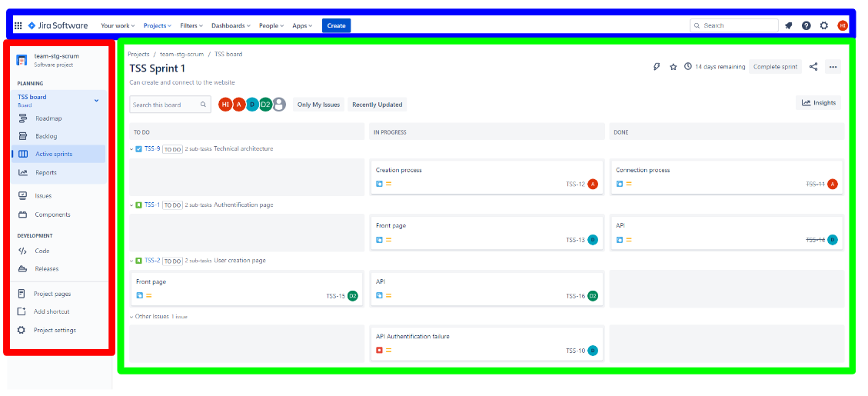This screenshot has height=396, width=868.
Task: Toggle the Recently Updated filter
Action: (x=377, y=105)
